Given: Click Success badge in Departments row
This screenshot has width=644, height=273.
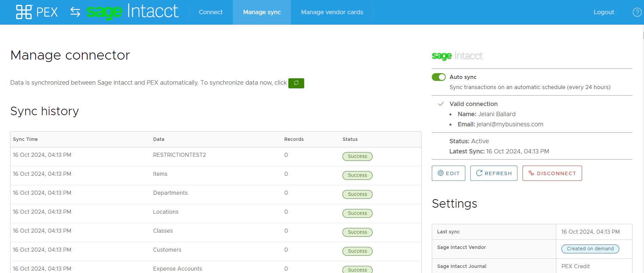Looking at the screenshot, I should 357,194.
